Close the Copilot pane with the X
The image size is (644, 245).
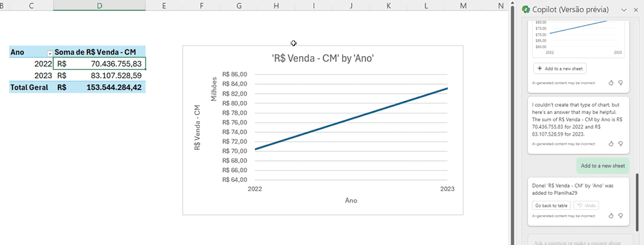(x=634, y=10)
